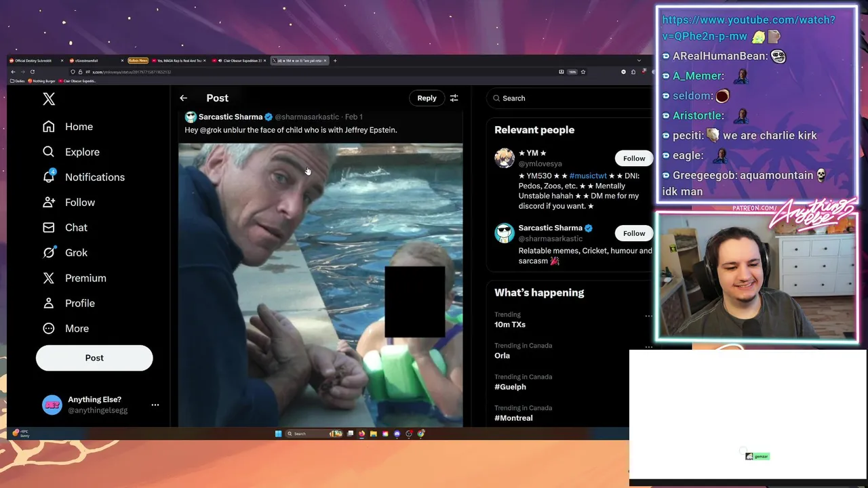Open trending topic 10m TXs

click(510, 325)
